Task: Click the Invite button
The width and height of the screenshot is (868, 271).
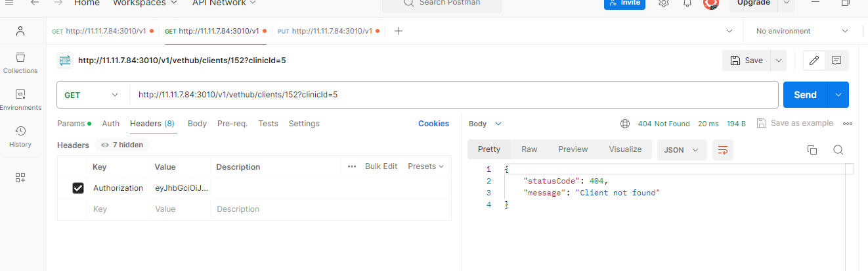Action: coord(624,3)
